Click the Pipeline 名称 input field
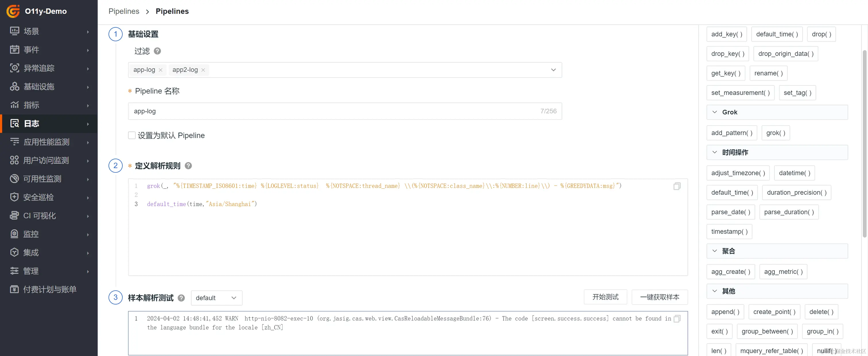This screenshot has width=868, height=356. [337, 111]
